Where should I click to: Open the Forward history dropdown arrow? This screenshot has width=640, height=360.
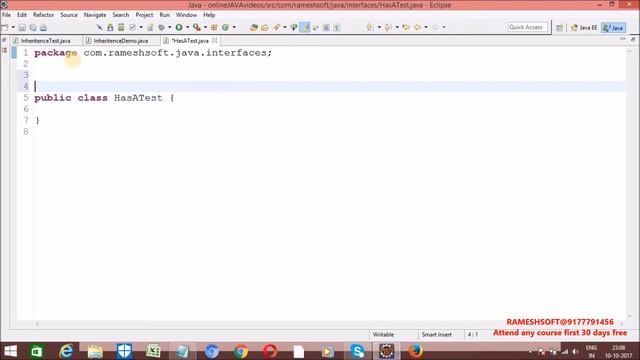444,27
